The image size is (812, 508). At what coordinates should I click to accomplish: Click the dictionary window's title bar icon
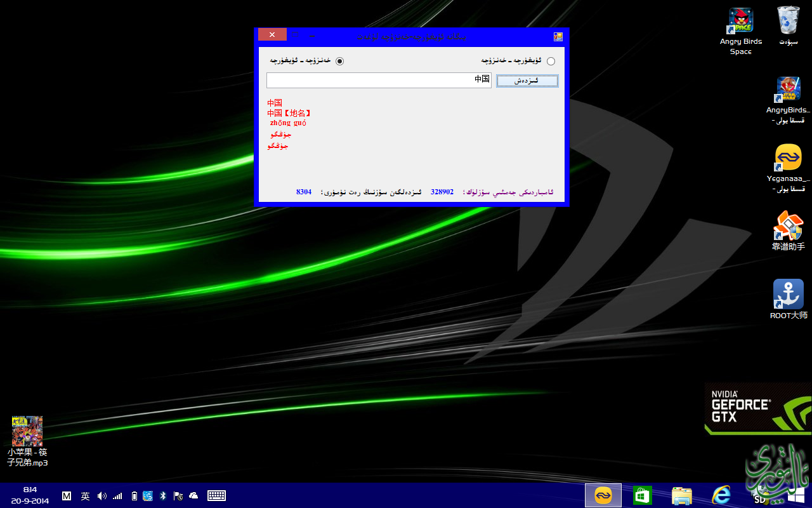(x=558, y=37)
